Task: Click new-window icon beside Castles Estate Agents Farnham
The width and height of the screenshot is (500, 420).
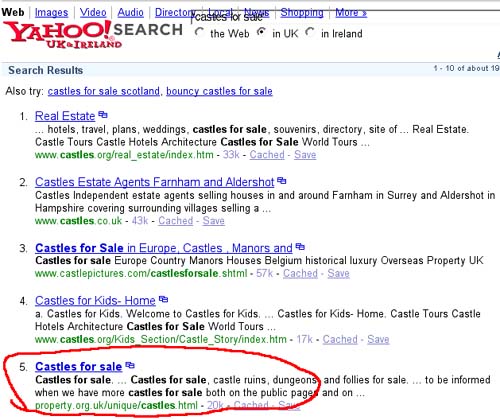Action: click(x=282, y=181)
